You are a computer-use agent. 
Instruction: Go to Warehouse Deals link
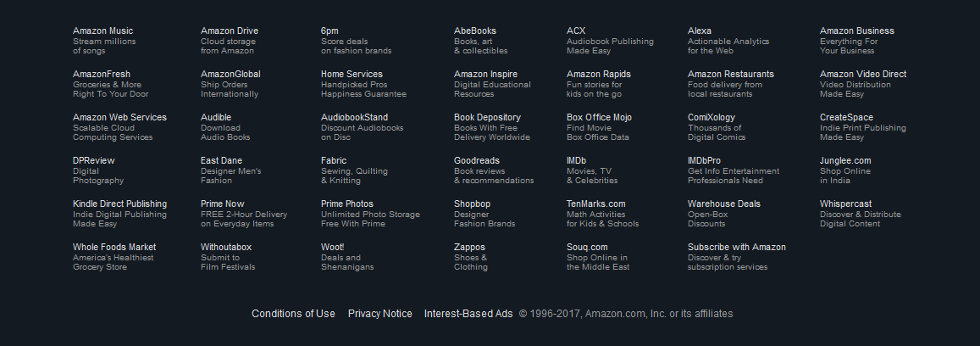[723, 204]
